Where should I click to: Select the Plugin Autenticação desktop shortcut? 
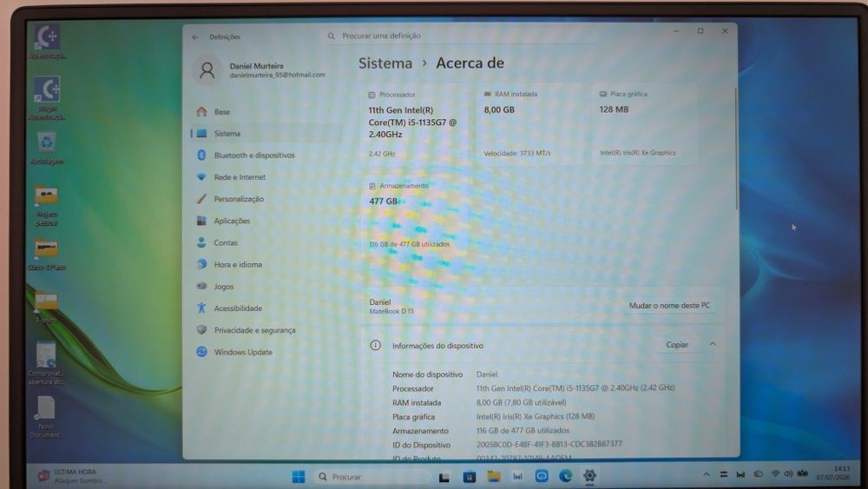47,98
